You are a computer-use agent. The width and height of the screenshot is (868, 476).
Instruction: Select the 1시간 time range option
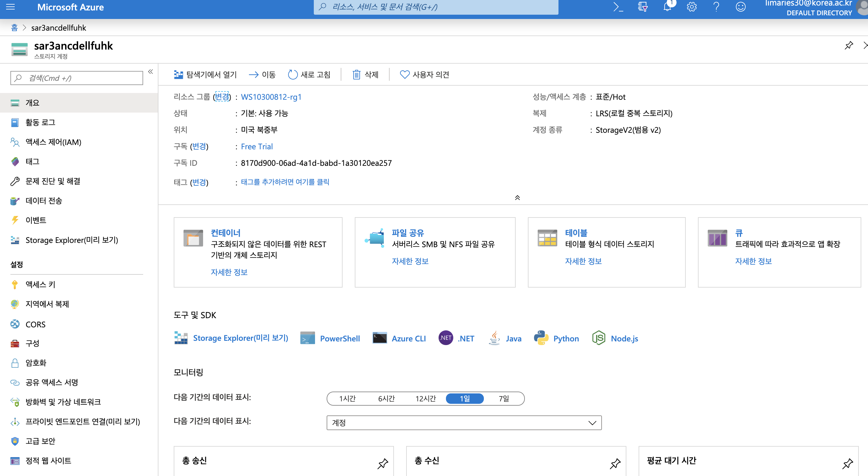pos(347,399)
